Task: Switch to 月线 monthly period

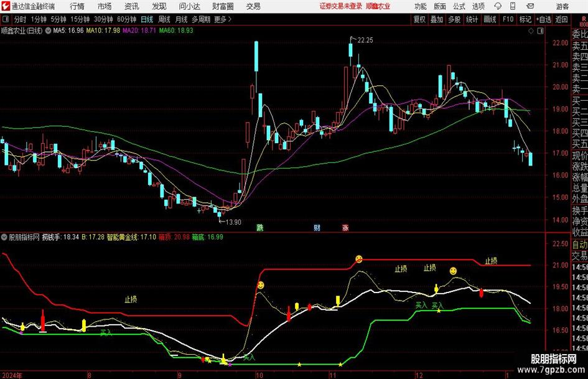Action: 182,19
